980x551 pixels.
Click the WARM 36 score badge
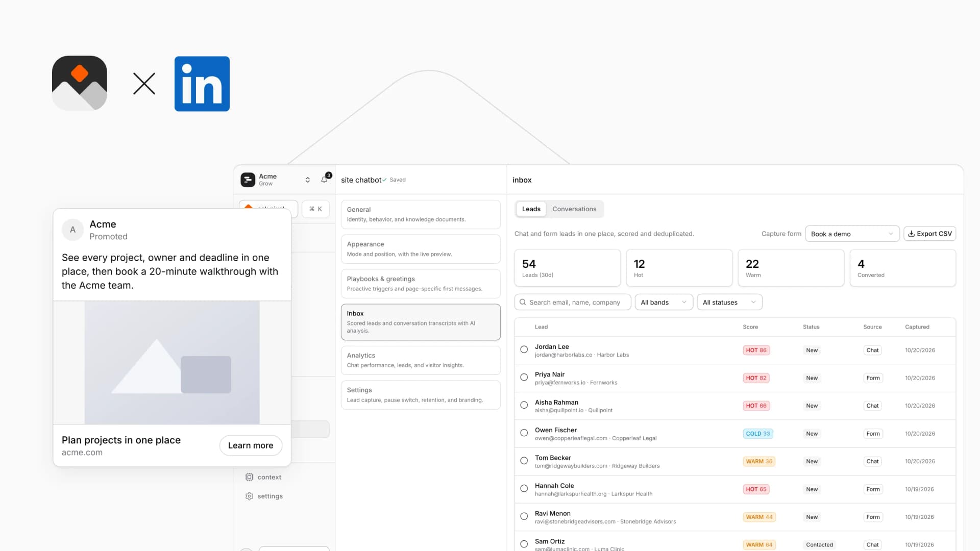[759, 461]
